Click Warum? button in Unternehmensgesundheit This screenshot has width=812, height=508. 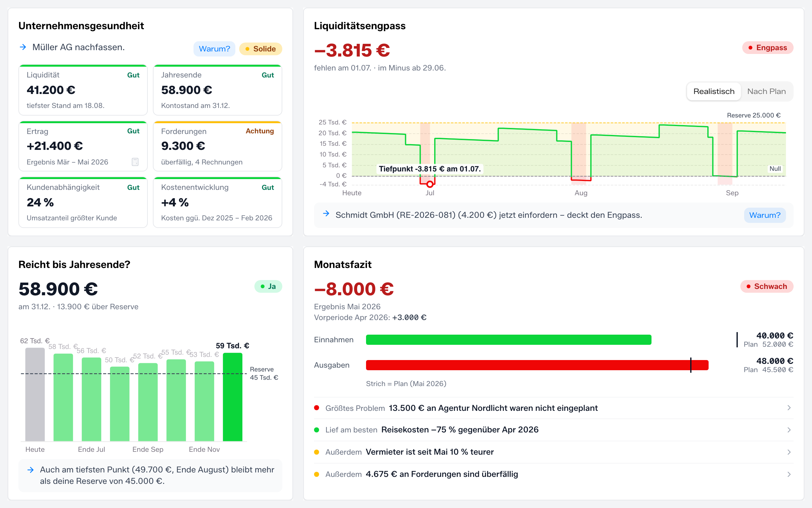pyautogui.click(x=214, y=49)
